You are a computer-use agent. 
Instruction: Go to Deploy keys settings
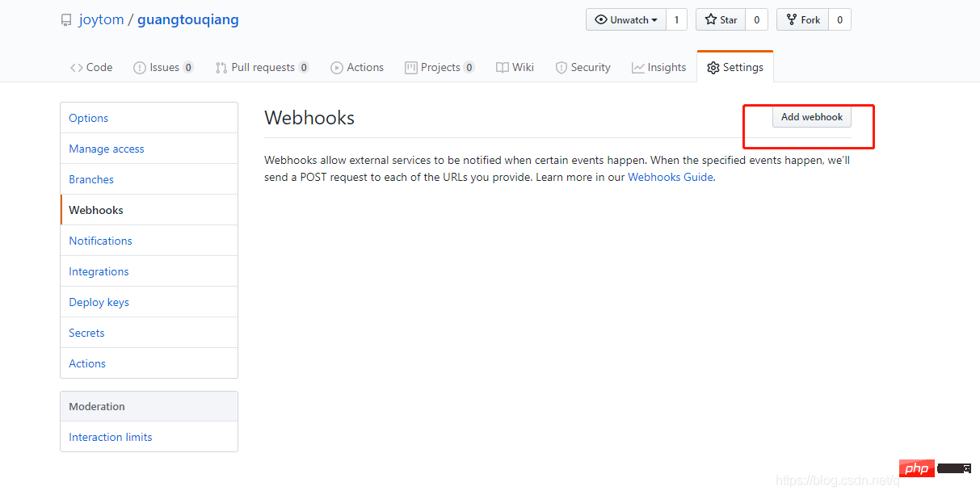tap(149, 302)
